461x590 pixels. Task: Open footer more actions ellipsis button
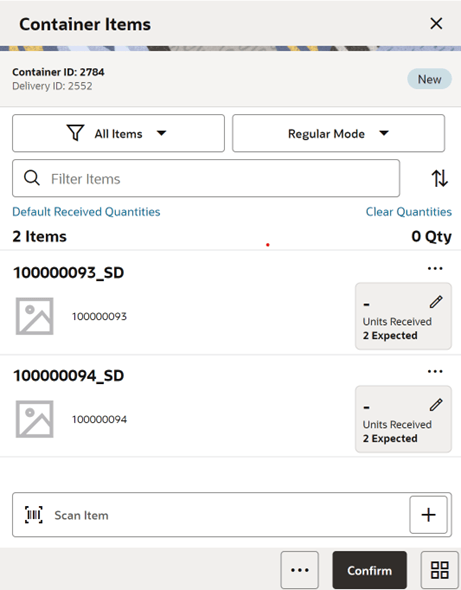tap(300, 570)
